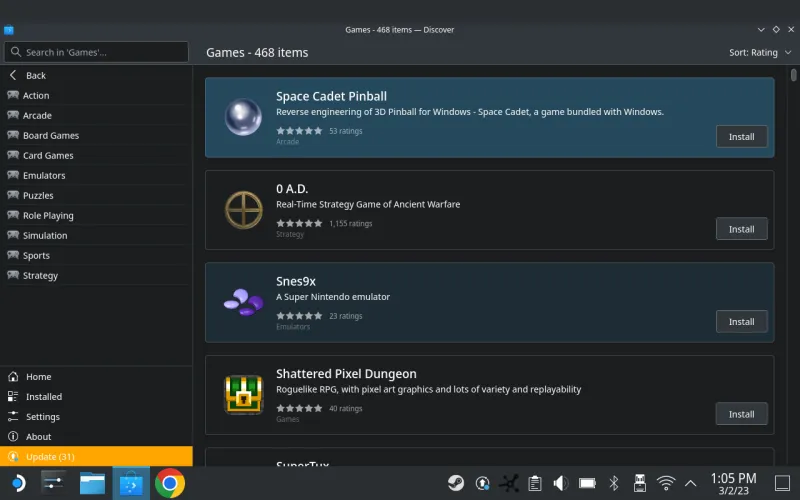Viewport: 800px width, 500px height.
Task: Expand the hidden system tray icons arrow
Action: (x=690, y=483)
